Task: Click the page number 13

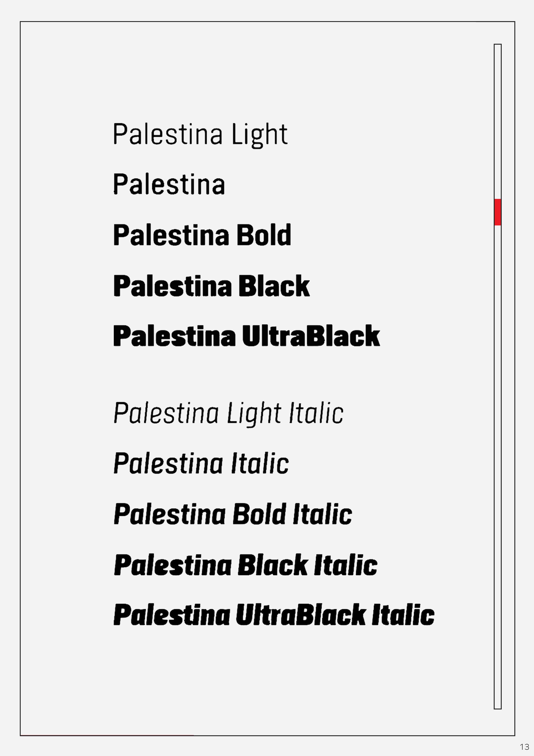Action: [524, 747]
